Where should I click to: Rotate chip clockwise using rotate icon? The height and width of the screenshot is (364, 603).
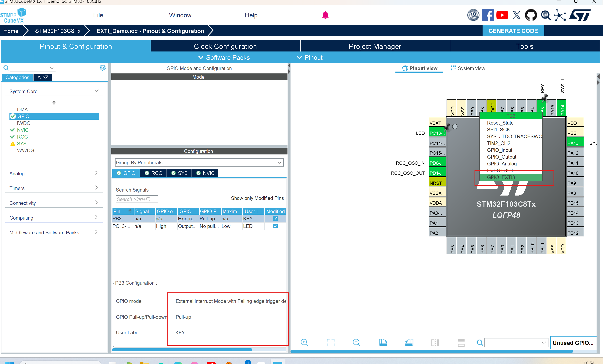tap(383, 342)
